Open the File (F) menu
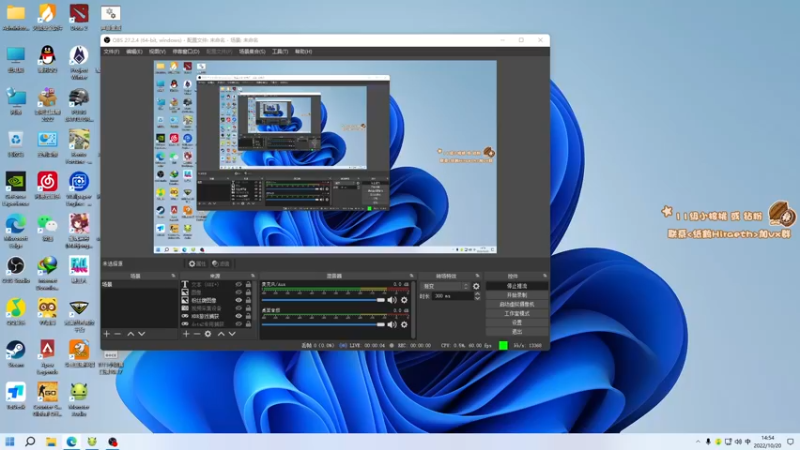800x450 pixels. (x=111, y=52)
